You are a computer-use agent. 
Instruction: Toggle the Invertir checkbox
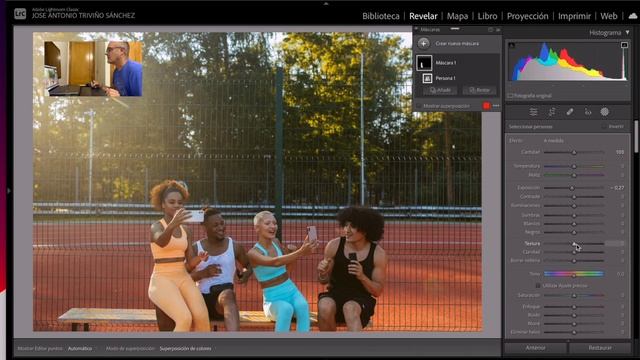click(x=604, y=127)
